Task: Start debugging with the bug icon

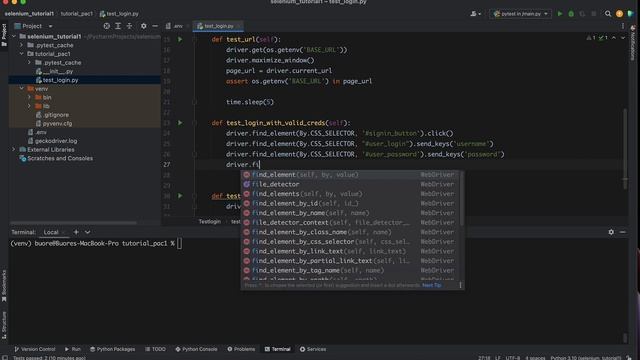Action: pyautogui.click(x=571, y=14)
